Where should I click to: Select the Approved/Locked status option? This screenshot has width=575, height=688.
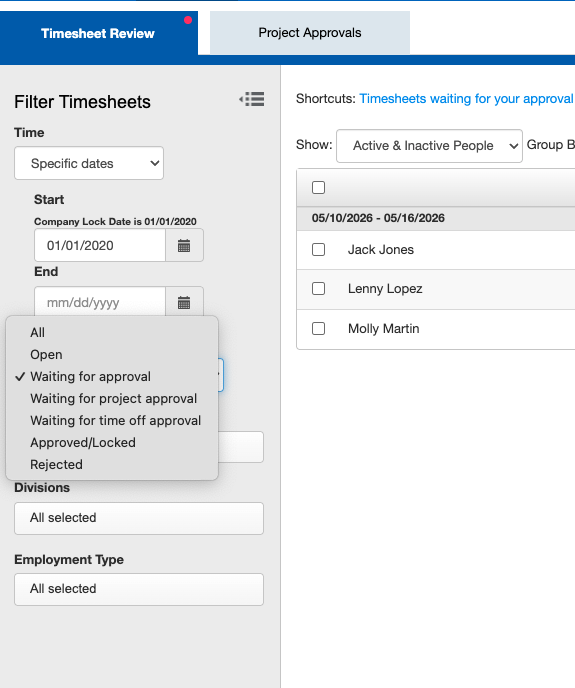(112, 442)
